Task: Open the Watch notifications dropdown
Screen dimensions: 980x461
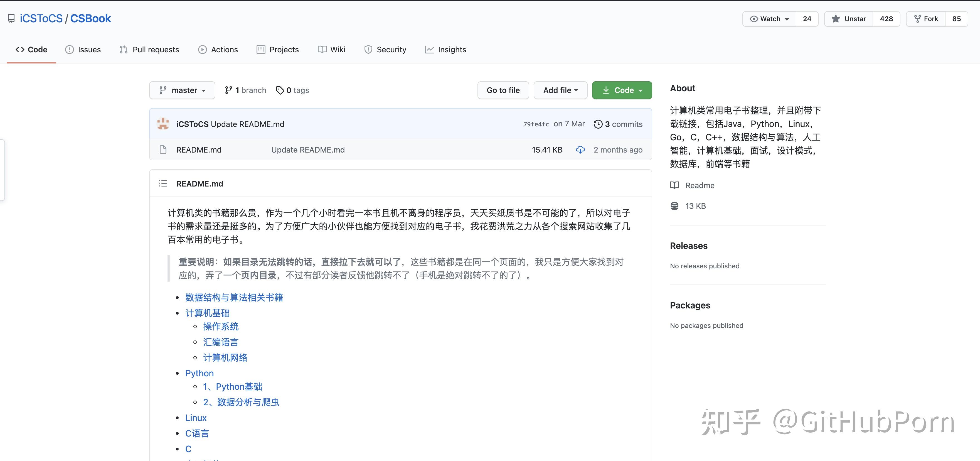Action: click(769, 18)
